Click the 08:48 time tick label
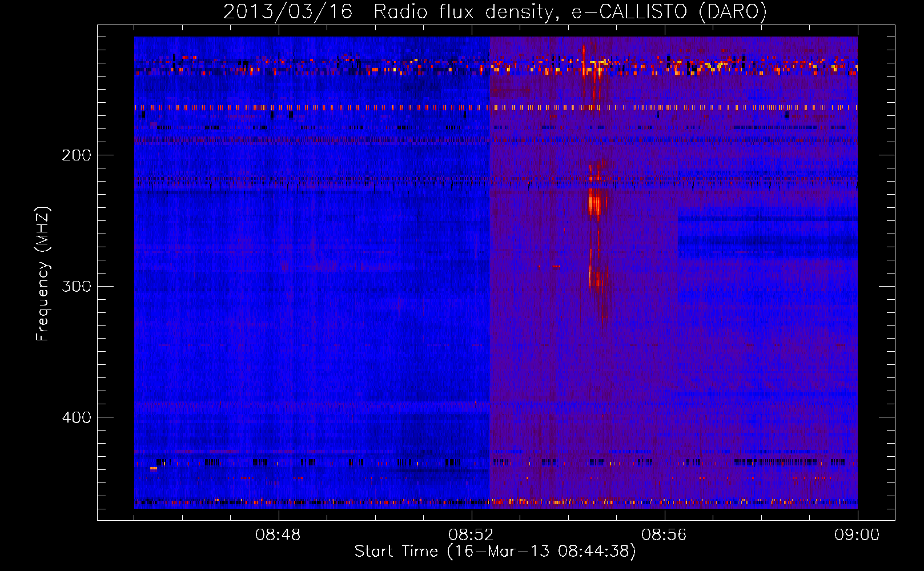The width and height of the screenshot is (924, 571). (278, 535)
